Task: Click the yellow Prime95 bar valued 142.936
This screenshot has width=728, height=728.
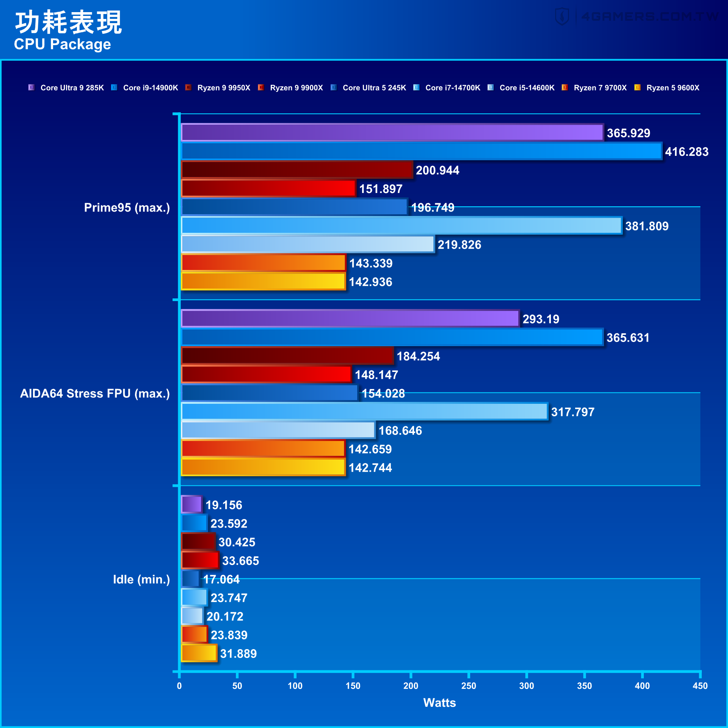Action: (264, 281)
